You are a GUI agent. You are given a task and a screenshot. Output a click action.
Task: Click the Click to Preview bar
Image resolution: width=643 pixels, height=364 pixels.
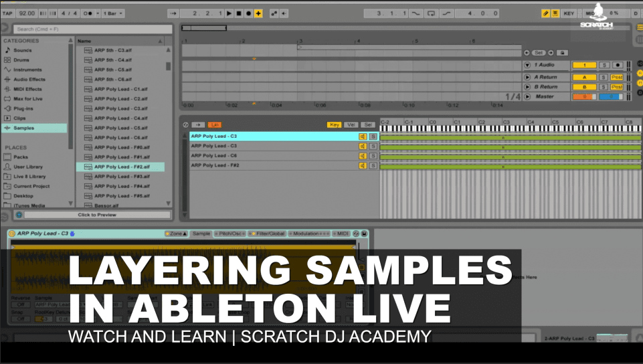tap(97, 215)
